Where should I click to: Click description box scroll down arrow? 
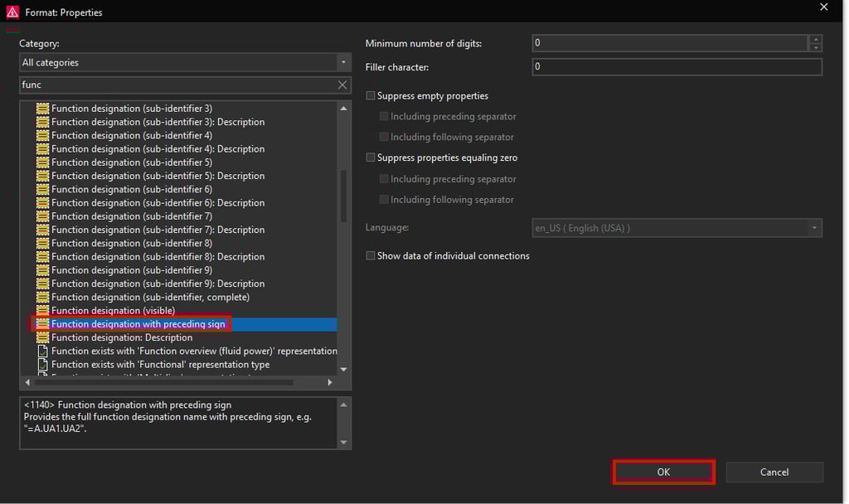point(343,443)
